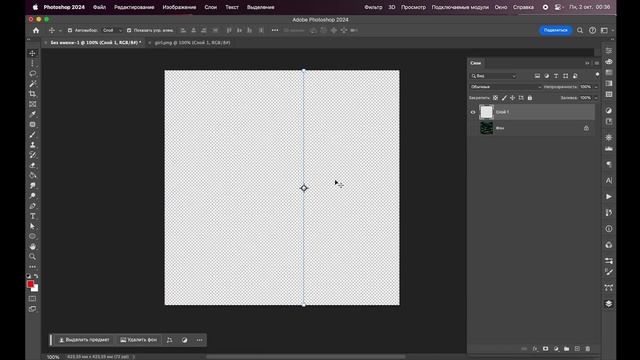The height and width of the screenshot is (360, 640).
Task: Switch layer filtering on or off
Action: point(597,74)
